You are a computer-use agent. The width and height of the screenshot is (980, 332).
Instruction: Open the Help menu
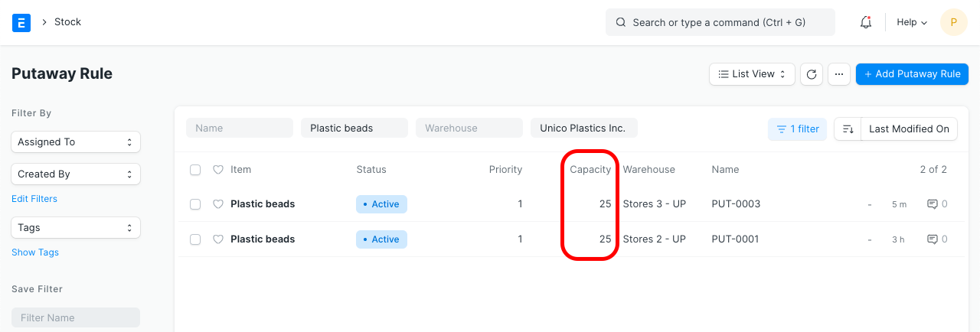click(912, 22)
